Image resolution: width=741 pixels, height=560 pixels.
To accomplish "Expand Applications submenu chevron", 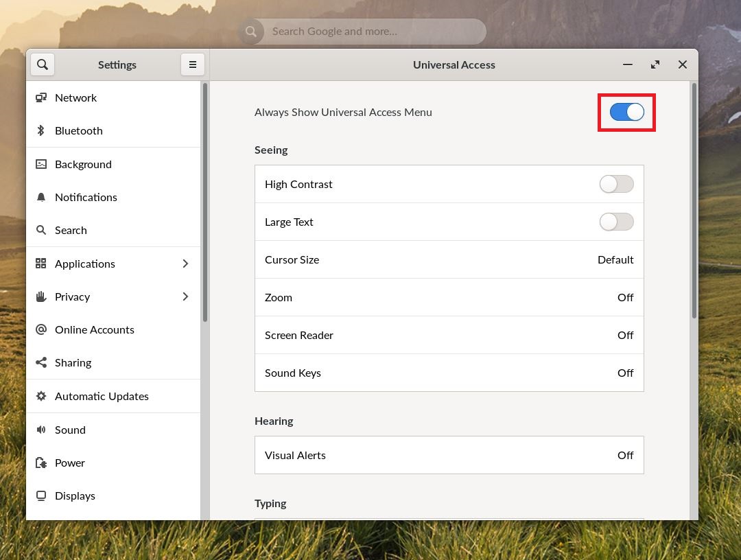I will click(x=185, y=264).
